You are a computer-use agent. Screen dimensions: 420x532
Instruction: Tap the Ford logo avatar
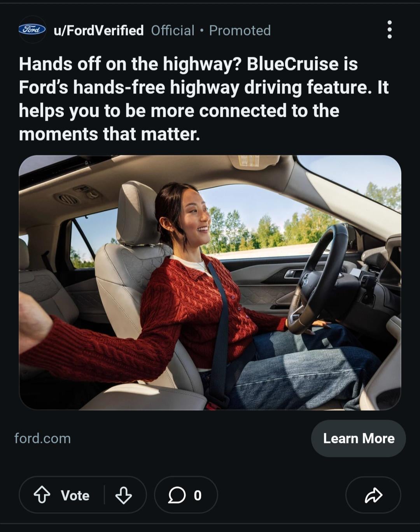tap(32, 30)
